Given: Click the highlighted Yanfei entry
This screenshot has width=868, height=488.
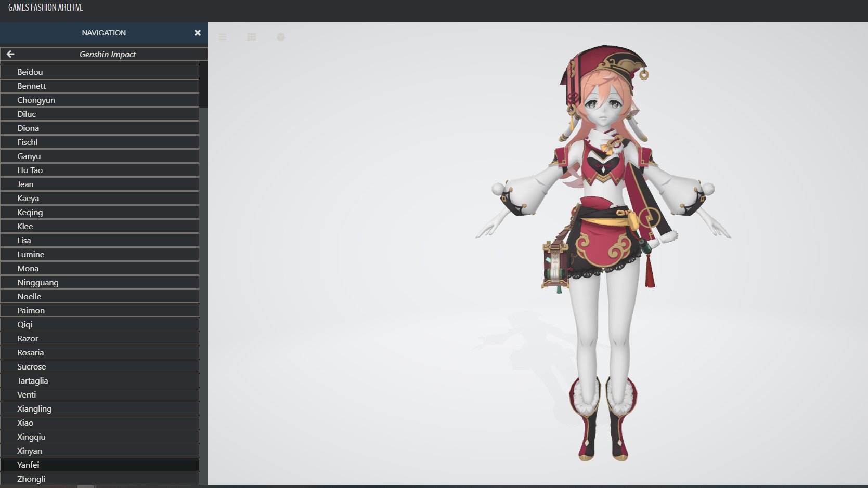Looking at the screenshot, I should pos(99,465).
